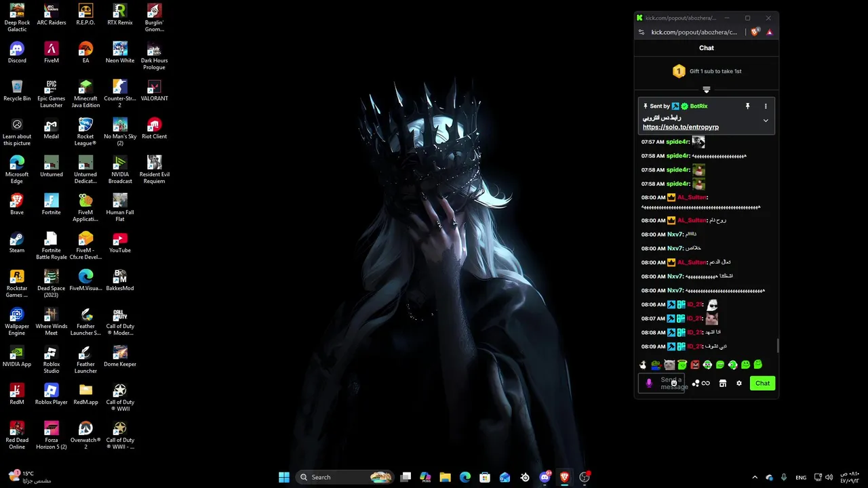
Task: Choose the red angry face emote
Action: (694, 365)
